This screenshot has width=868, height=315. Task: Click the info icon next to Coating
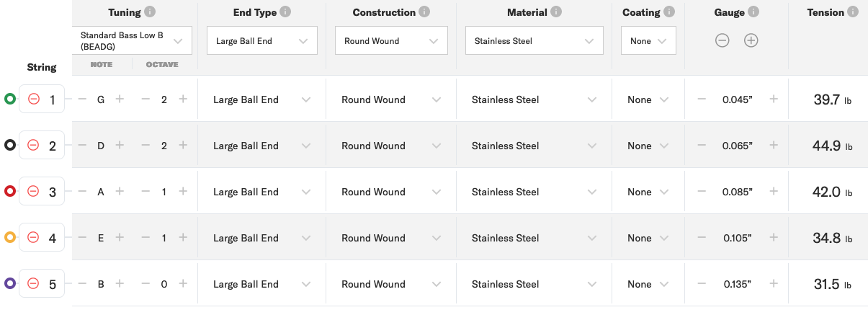(x=670, y=12)
